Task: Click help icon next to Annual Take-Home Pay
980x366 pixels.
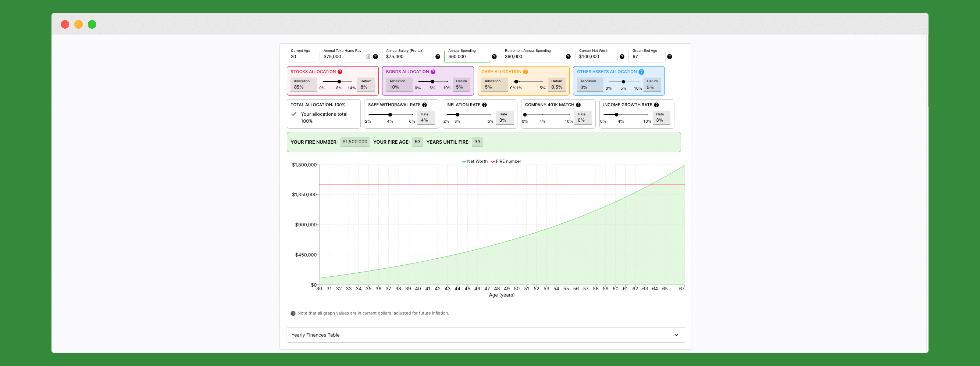Action: (375, 57)
